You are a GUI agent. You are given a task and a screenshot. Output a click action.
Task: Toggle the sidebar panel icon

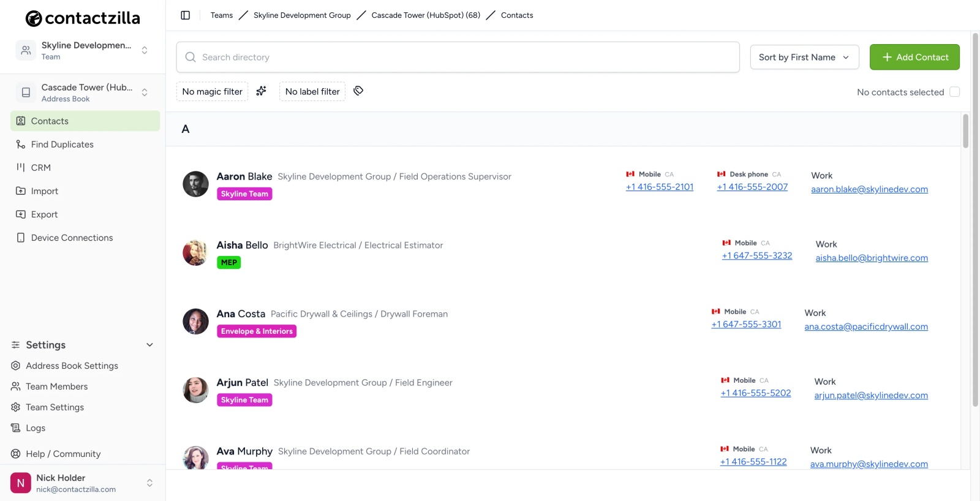(186, 15)
